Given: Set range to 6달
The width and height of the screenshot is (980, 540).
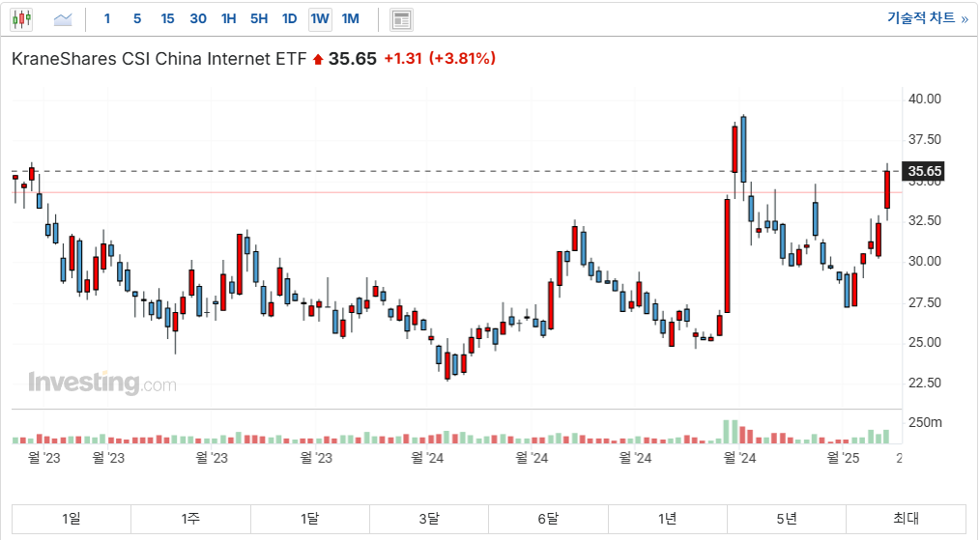Looking at the screenshot, I should (548, 518).
